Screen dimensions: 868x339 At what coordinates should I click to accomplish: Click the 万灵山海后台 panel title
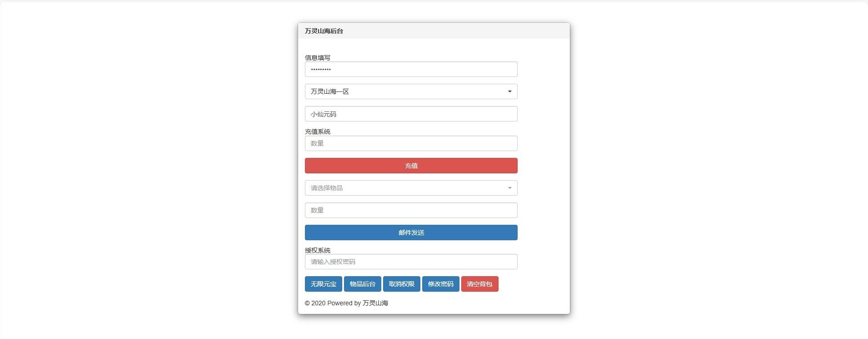[x=324, y=31]
